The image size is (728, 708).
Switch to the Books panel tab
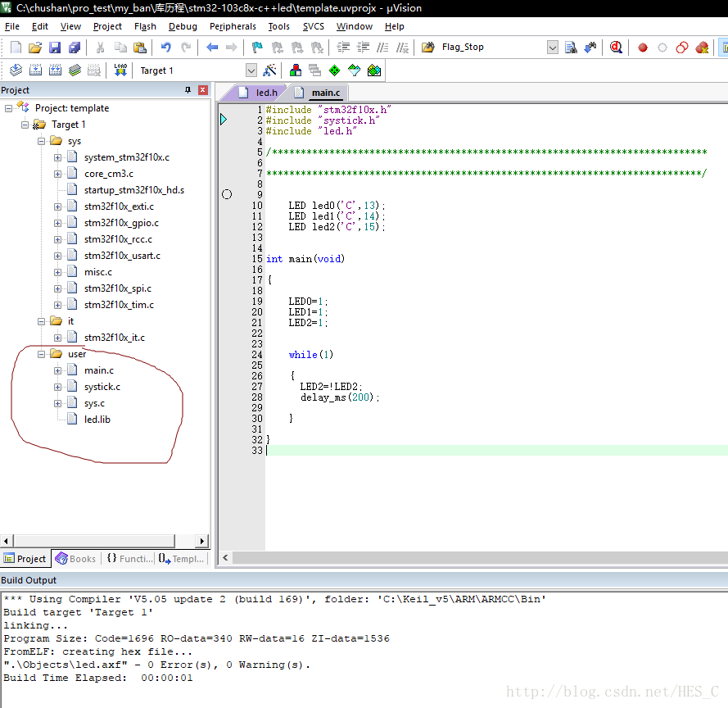click(x=75, y=559)
